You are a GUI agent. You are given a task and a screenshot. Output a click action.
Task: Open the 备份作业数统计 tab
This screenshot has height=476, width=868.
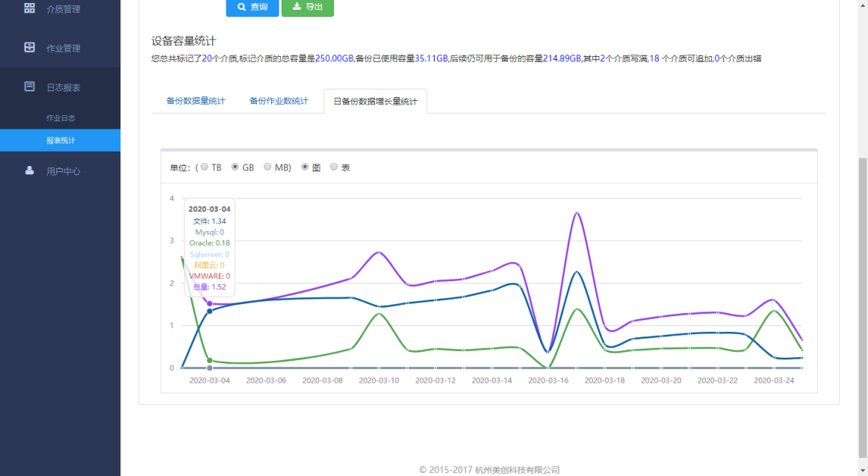click(279, 101)
